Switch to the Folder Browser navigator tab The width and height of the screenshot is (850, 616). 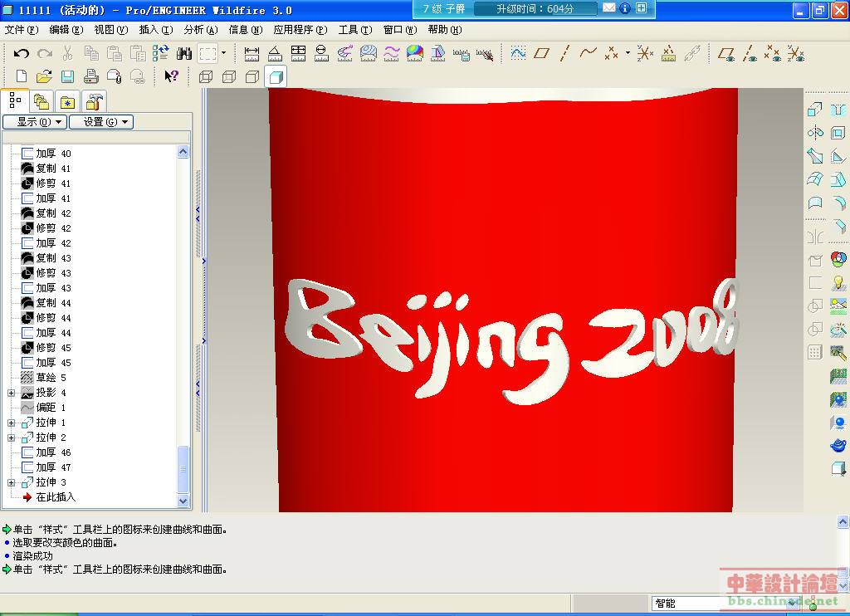tap(42, 101)
